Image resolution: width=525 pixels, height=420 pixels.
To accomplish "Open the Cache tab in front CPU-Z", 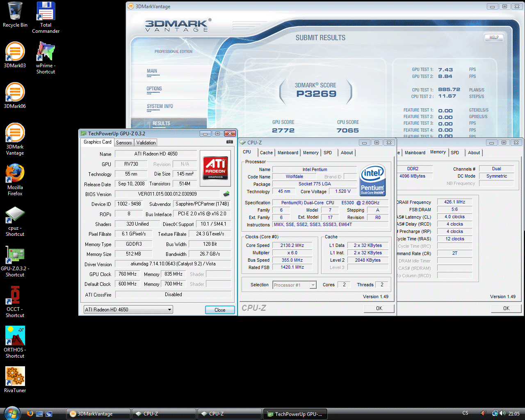I will (x=266, y=153).
